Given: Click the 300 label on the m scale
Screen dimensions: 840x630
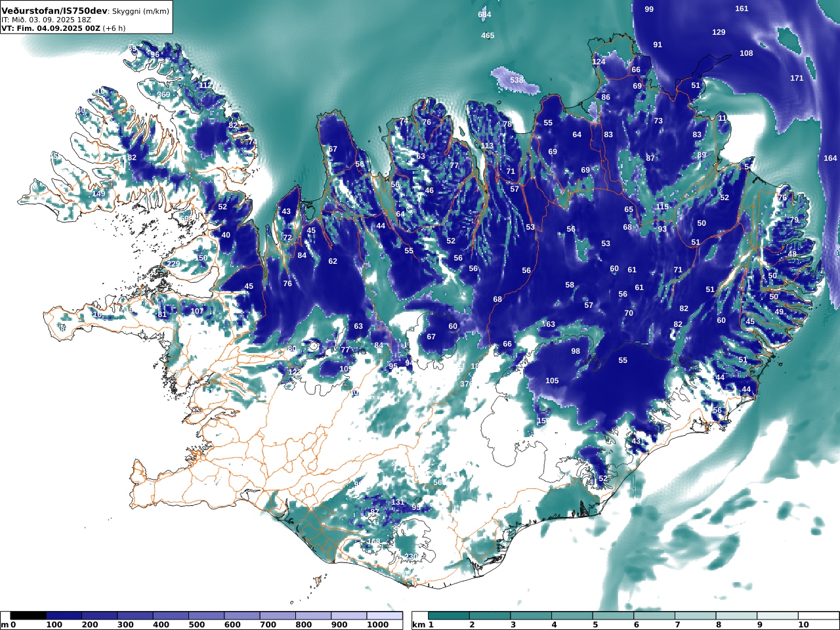Looking at the screenshot, I should (x=125, y=625).
